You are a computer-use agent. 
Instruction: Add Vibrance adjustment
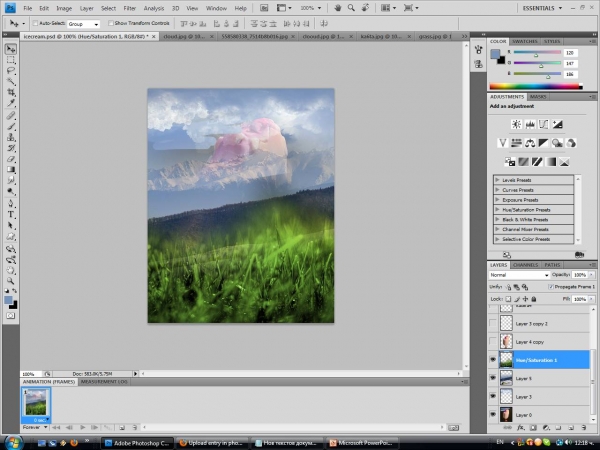502,143
